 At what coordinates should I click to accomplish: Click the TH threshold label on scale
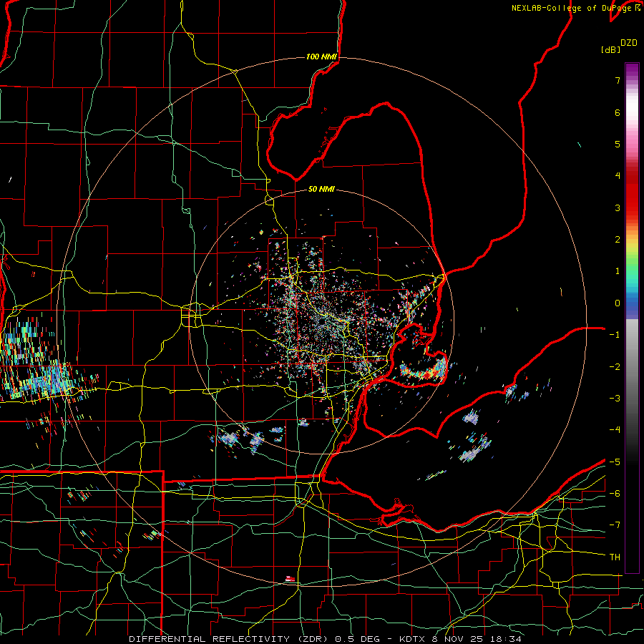pos(615,557)
